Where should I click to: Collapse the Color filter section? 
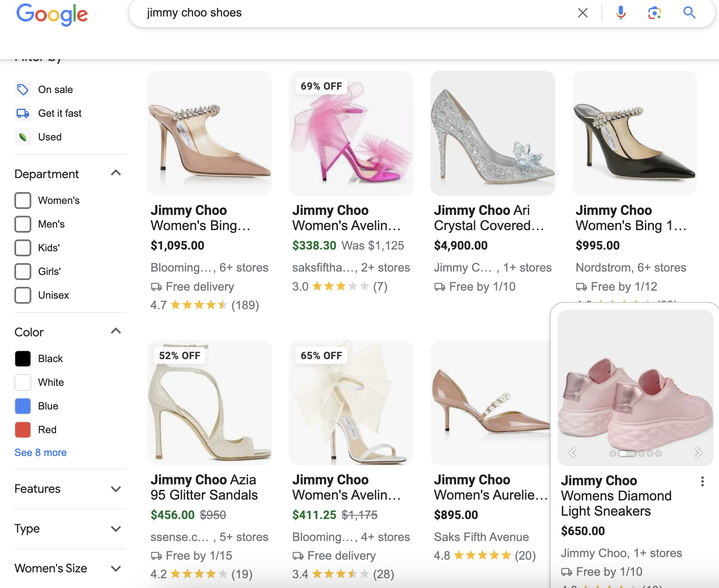(x=116, y=331)
